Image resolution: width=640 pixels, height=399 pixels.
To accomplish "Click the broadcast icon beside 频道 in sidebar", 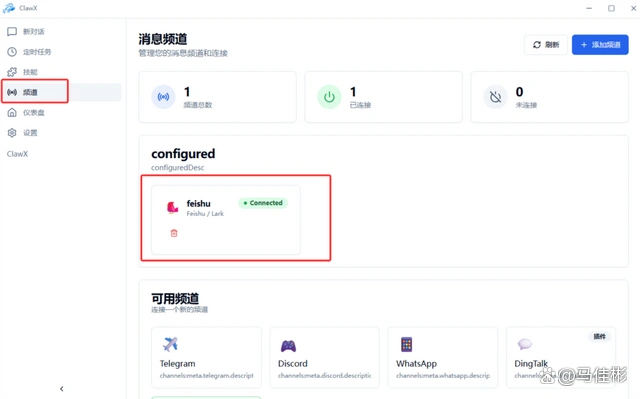I will [x=12, y=92].
